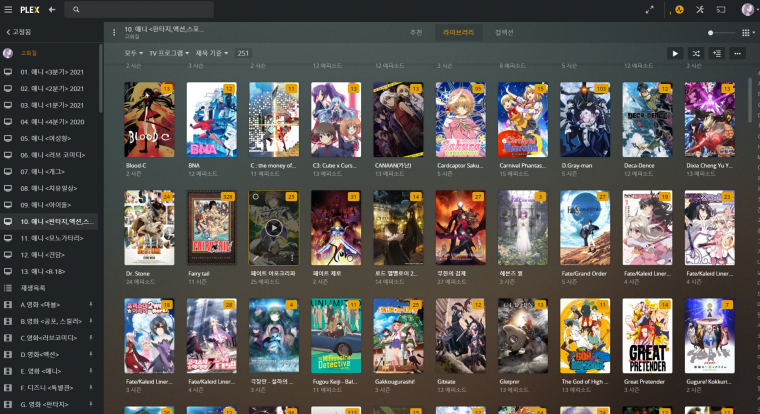Click the PLEX logo

(x=30, y=10)
